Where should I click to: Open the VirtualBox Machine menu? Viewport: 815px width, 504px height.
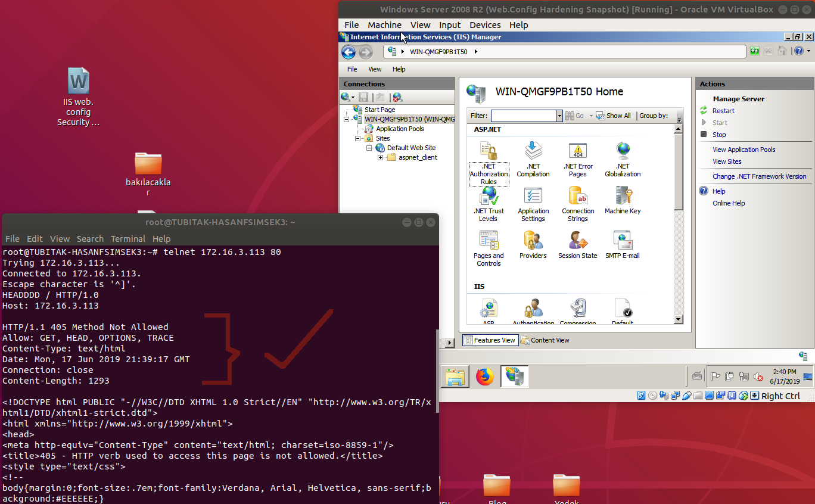pyautogui.click(x=384, y=25)
